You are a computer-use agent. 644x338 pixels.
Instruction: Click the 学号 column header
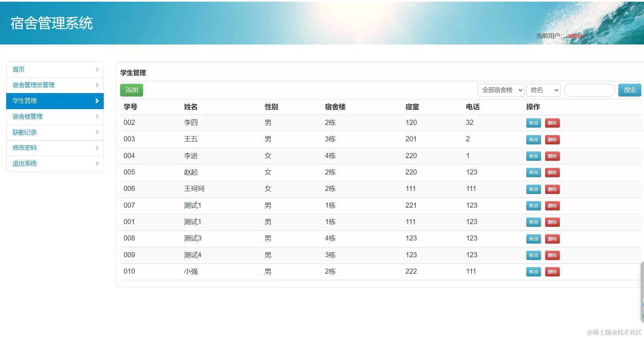tap(130, 107)
